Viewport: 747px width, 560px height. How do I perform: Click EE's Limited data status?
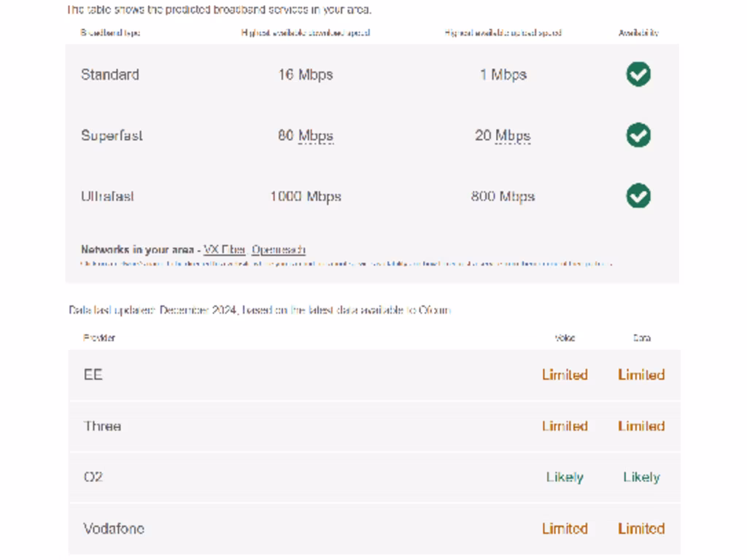[641, 375]
